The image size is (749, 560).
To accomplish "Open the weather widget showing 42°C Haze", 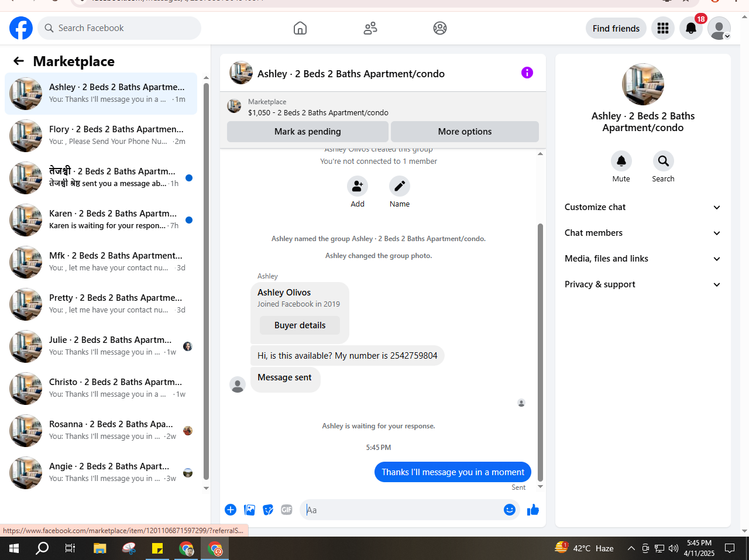I will pyautogui.click(x=584, y=548).
